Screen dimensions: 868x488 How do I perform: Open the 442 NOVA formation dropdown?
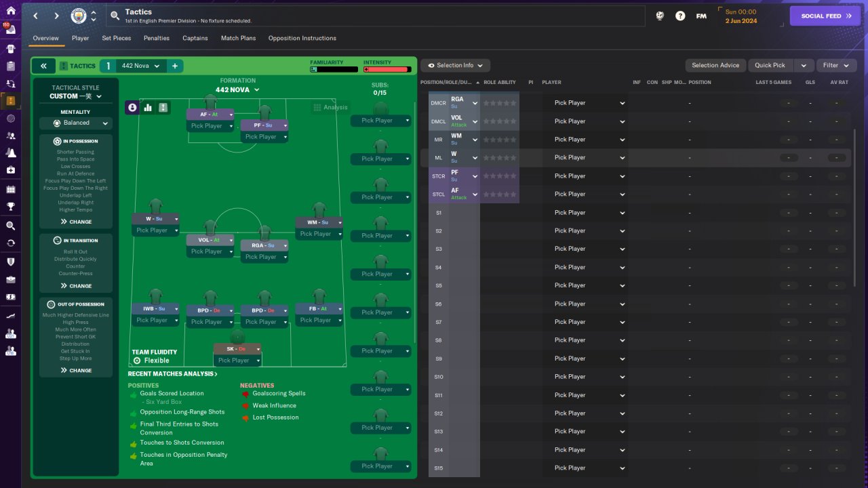point(237,89)
